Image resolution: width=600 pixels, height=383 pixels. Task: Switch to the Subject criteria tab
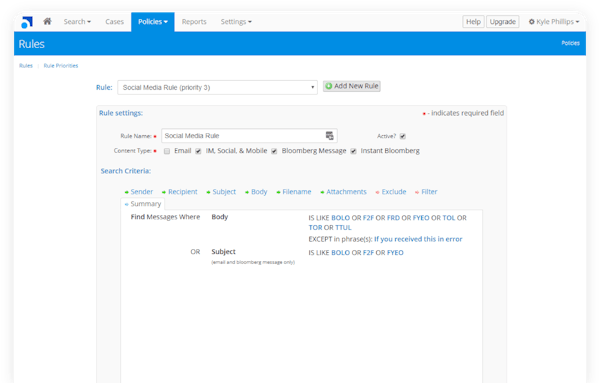click(221, 192)
